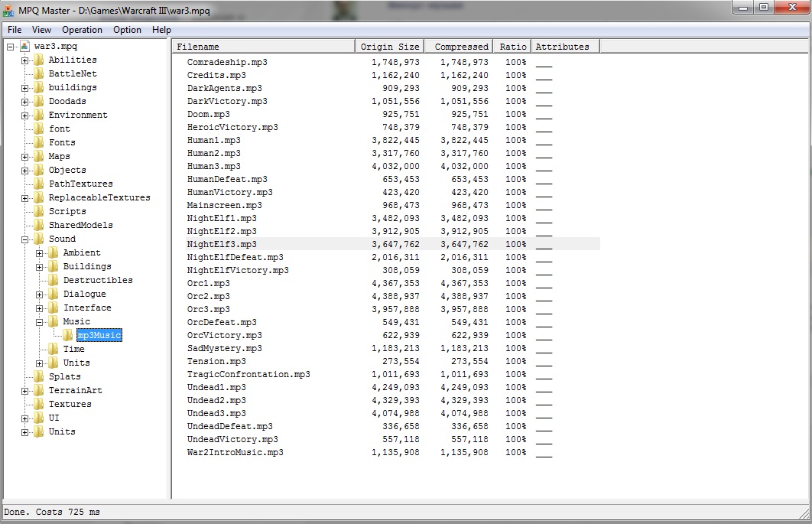Select the DarkAgents.mp3 file
This screenshot has width=812, height=524.
pyautogui.click(x=225, y=88)
